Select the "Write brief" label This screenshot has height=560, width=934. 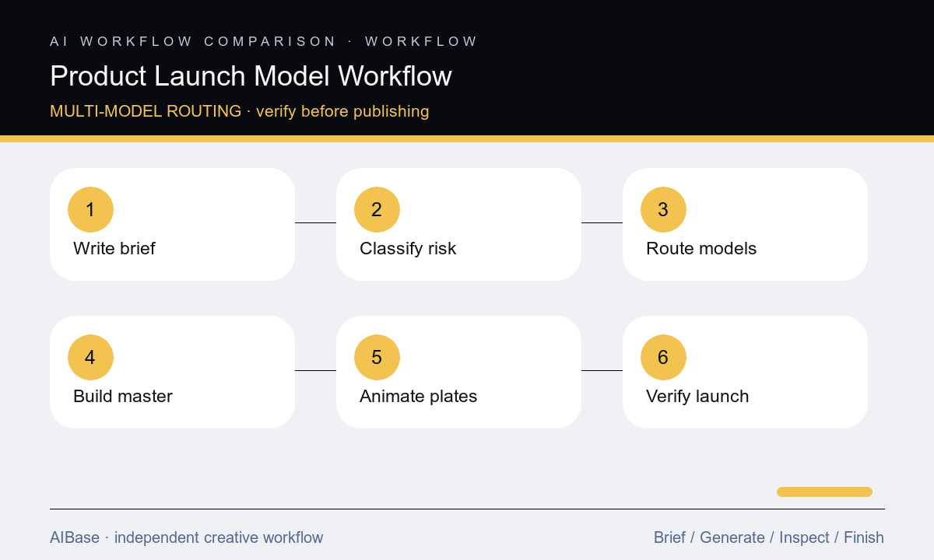(x=114, y=249)
